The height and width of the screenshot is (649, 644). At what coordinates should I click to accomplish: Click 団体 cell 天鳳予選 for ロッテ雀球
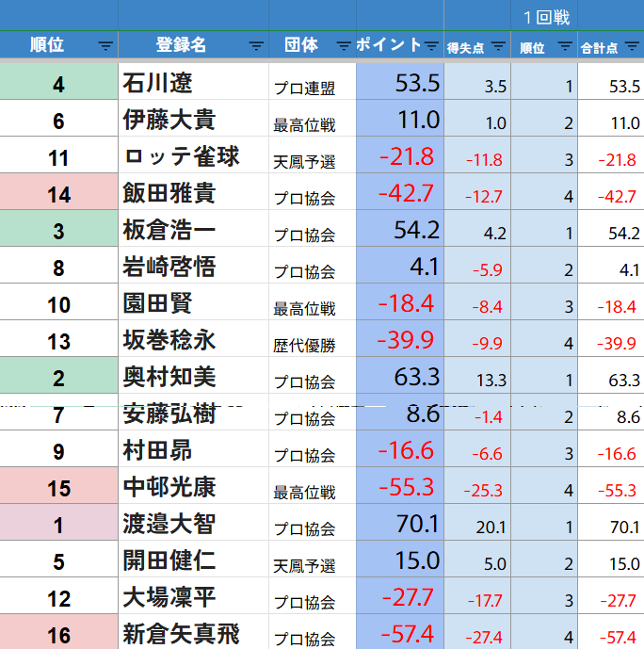[x=313, y=154]
